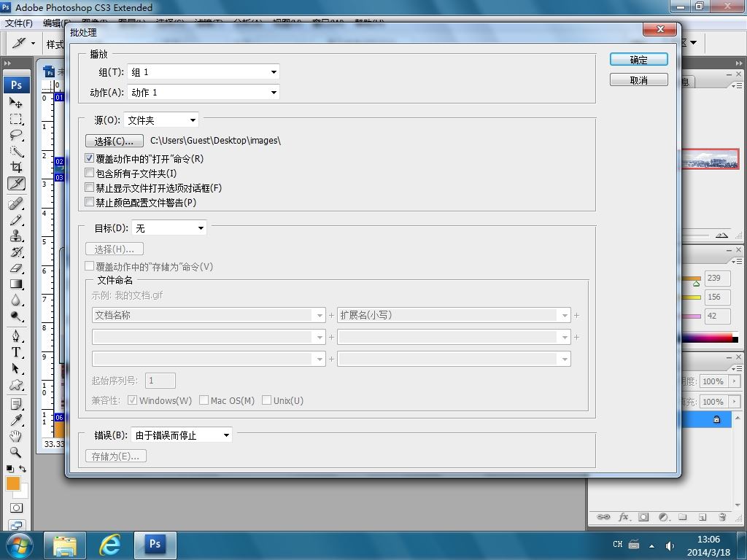Select the Move tool in toolbox
Screen dimensions: 747x560
(16, 102)
